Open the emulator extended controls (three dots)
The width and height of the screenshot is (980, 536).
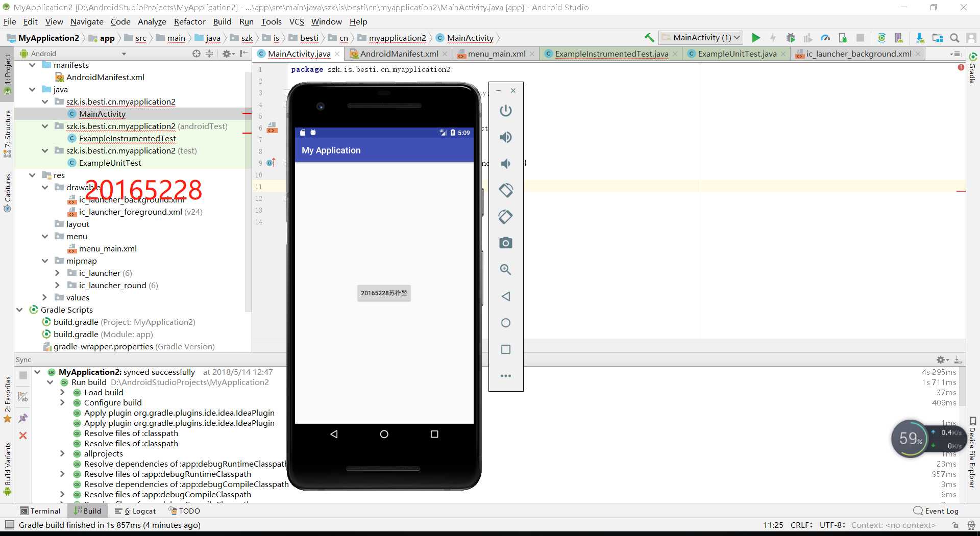pyautogui.click(x=506, y=376)
